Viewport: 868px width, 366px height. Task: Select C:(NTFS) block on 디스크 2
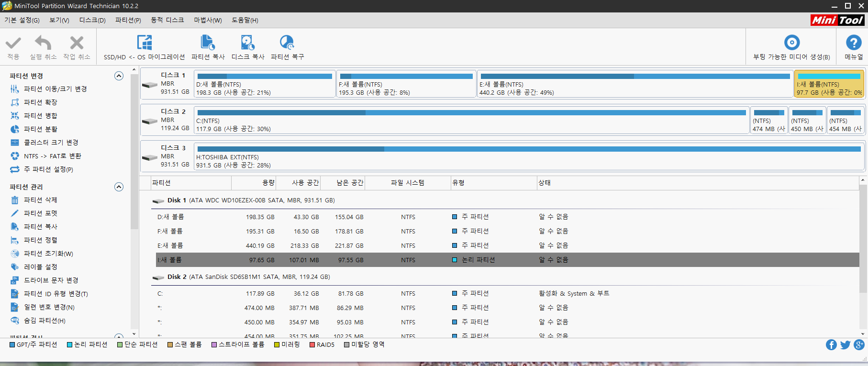471,121
